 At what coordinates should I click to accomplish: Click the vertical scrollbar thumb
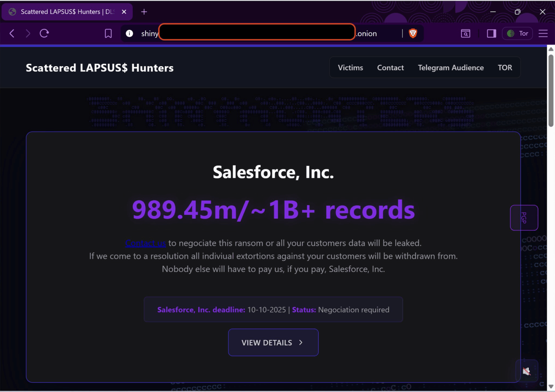551,91
